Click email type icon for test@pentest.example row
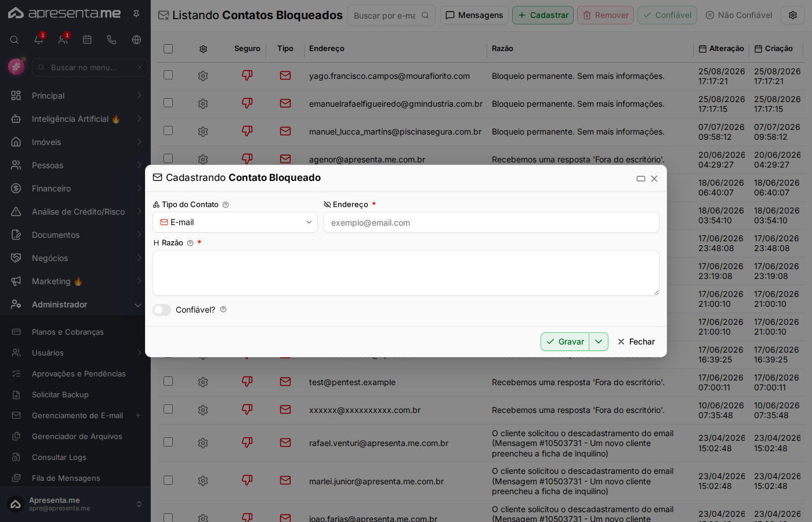This screenshot has height=522, width=812. (x=285, y=382)
